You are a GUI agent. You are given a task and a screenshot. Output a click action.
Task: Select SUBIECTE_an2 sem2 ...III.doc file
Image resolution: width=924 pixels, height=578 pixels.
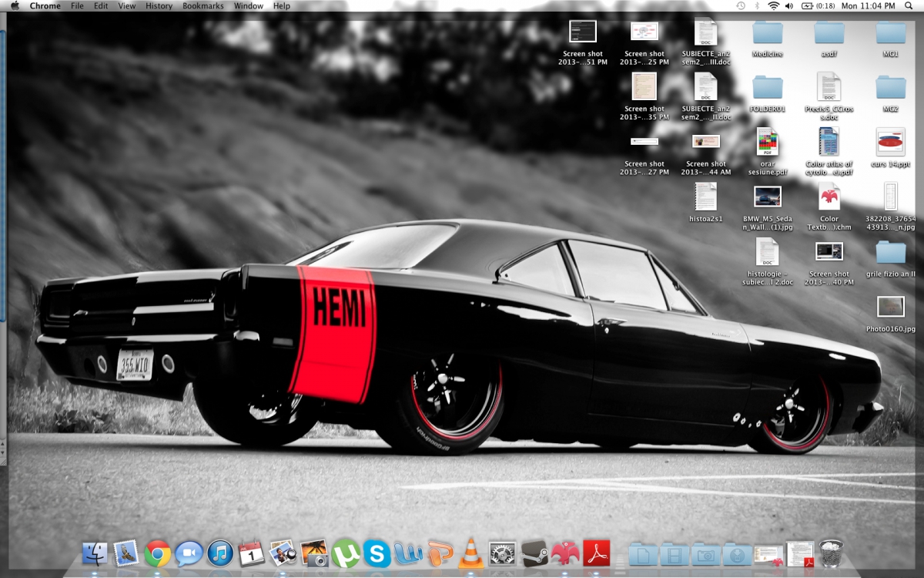click(706, 32)
